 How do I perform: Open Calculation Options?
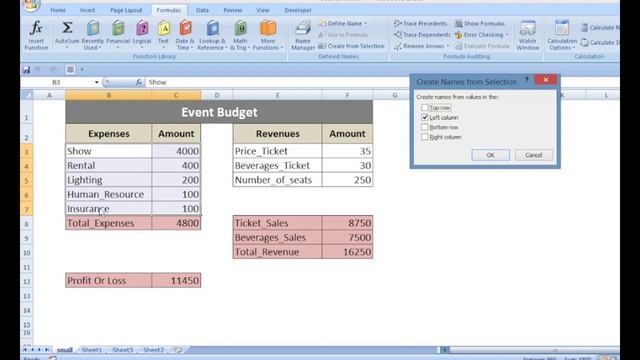pyautogui.click(x=562, y=36)
